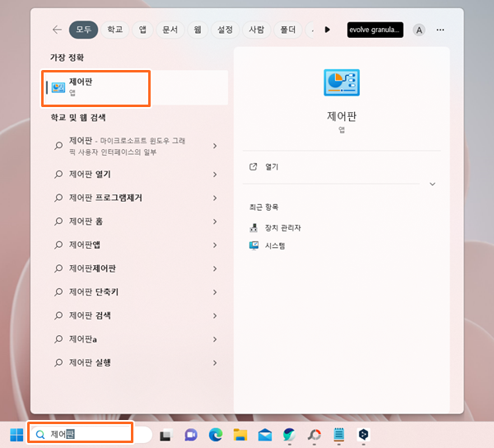
Task: Open the magnifier capture tool on taskbar
Action: point(315,435)
